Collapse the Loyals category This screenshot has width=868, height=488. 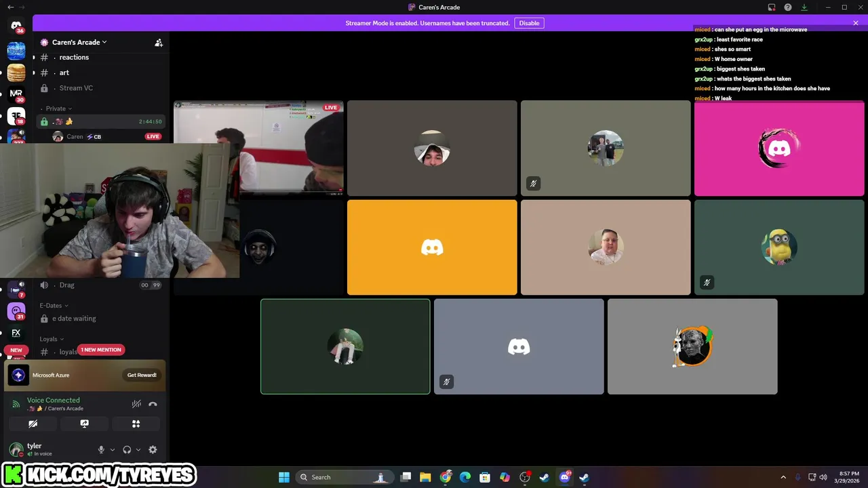[51, 339]
